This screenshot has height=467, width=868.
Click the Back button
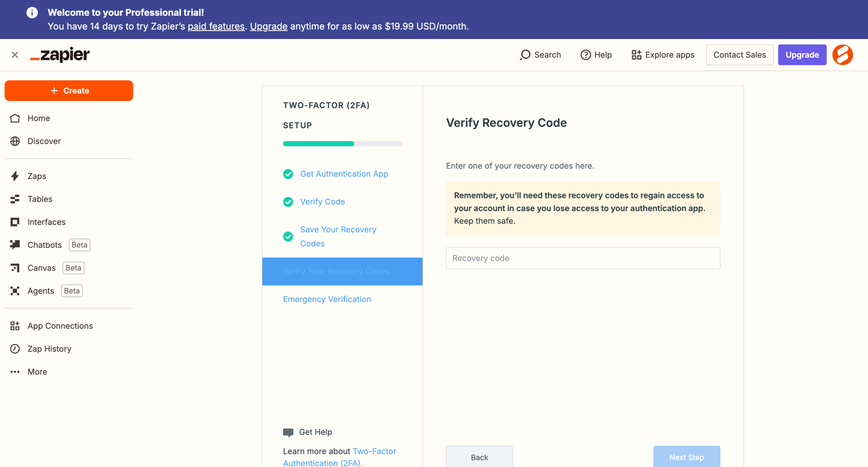click(x=479, y=457)
